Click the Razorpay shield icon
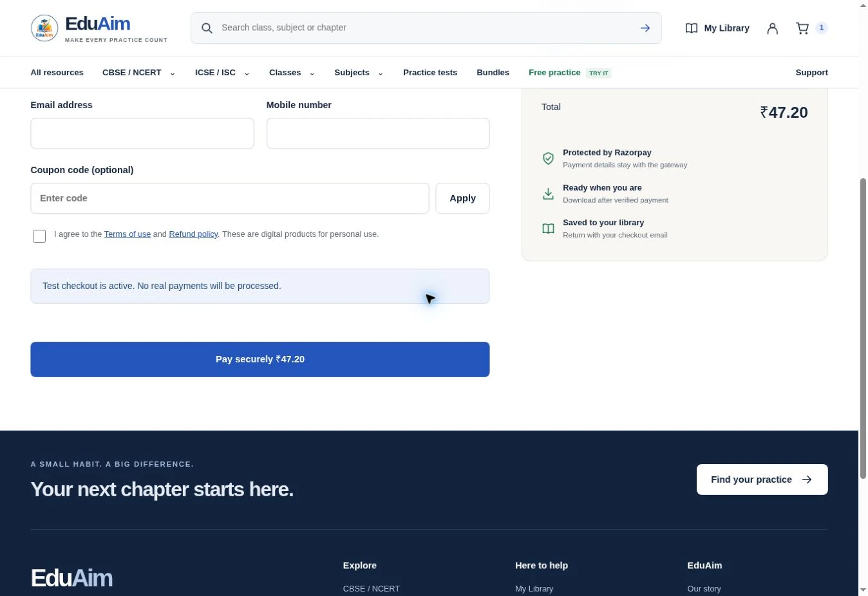868x596 pixels. [x=548, y=158]
